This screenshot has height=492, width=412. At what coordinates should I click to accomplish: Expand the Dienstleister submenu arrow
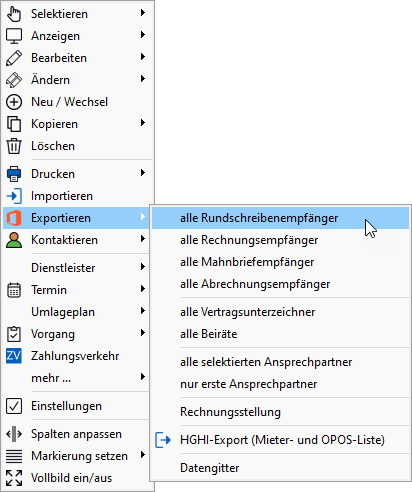(x=143, y=267)
